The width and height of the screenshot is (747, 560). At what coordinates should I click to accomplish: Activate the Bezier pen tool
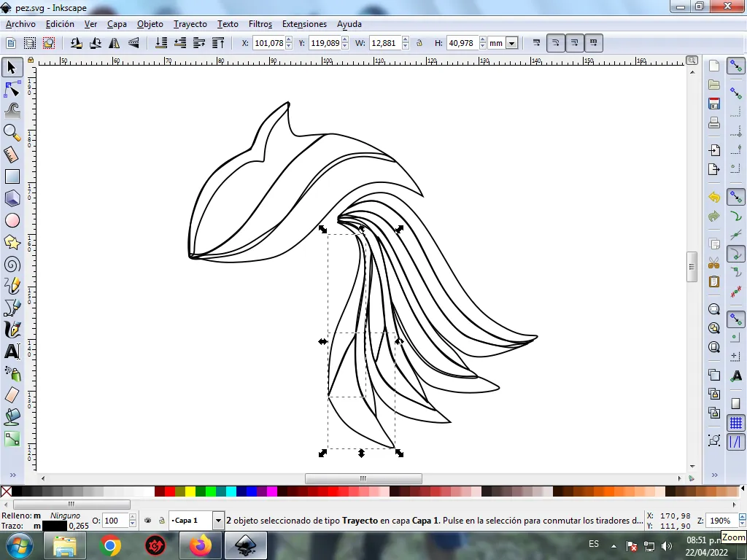click(x=12, y=308)
